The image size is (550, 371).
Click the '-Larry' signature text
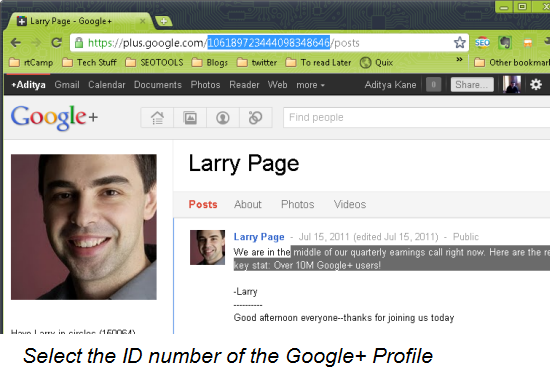(x=246, y=292)
